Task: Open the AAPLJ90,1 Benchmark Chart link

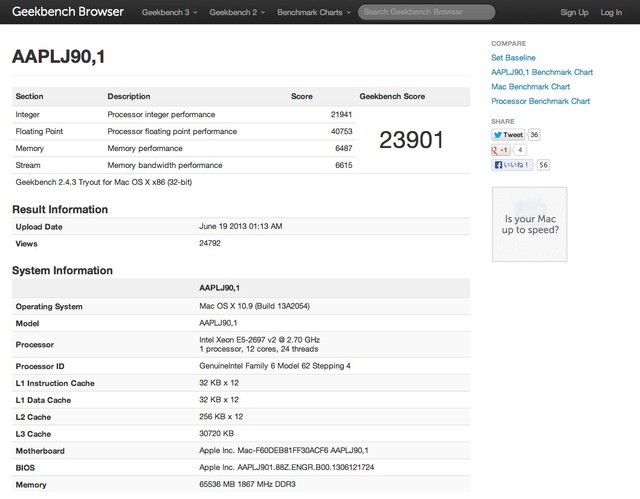Action: click(542, 72)
